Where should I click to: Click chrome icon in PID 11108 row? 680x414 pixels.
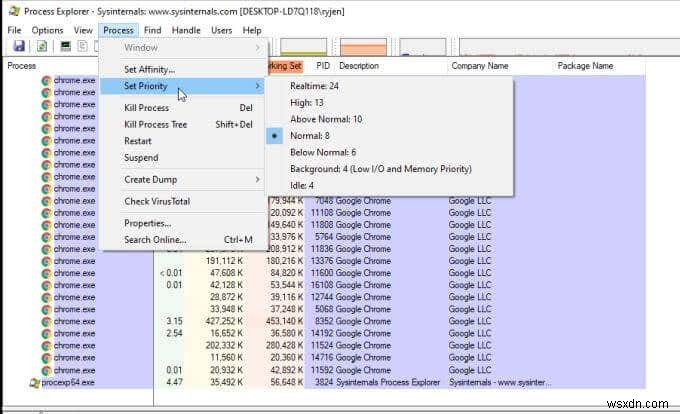tap(46, 214)
